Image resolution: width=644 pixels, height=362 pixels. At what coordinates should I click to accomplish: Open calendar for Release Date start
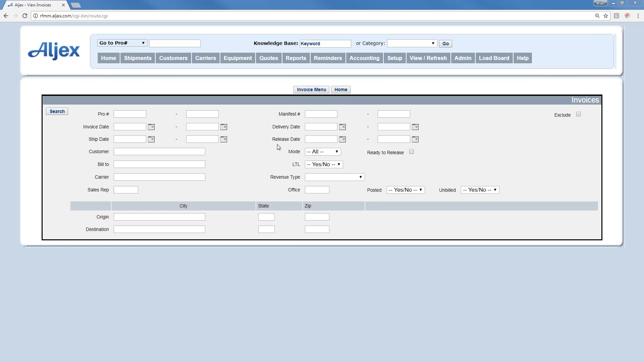(x=342, y=139)
